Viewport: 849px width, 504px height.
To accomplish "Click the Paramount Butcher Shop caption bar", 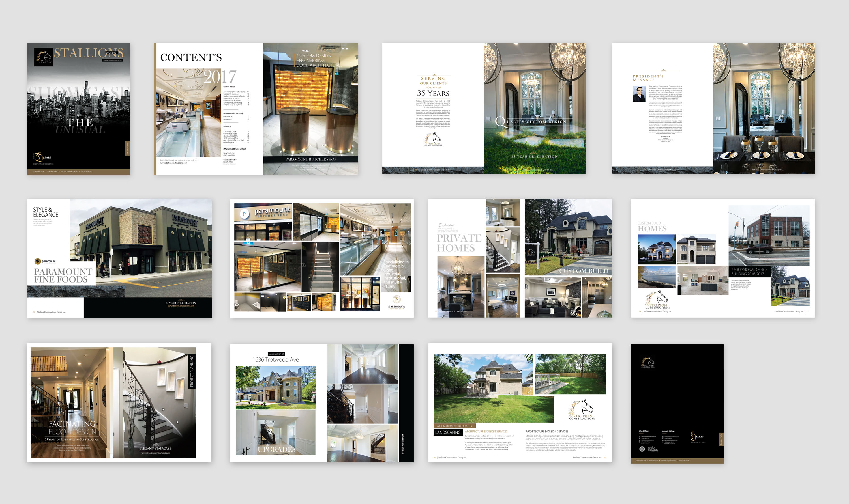I will tap(310, 159).
